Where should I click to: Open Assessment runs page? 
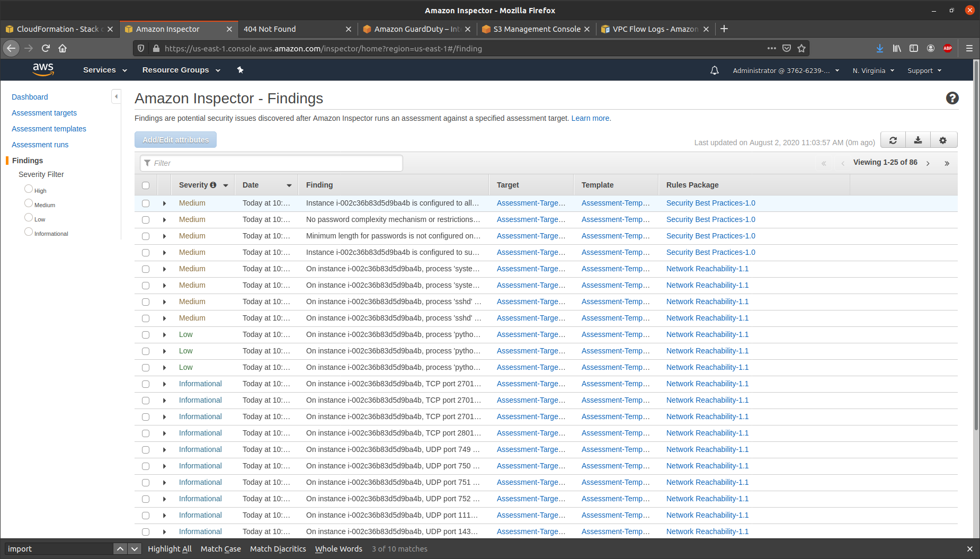point(40,145)
